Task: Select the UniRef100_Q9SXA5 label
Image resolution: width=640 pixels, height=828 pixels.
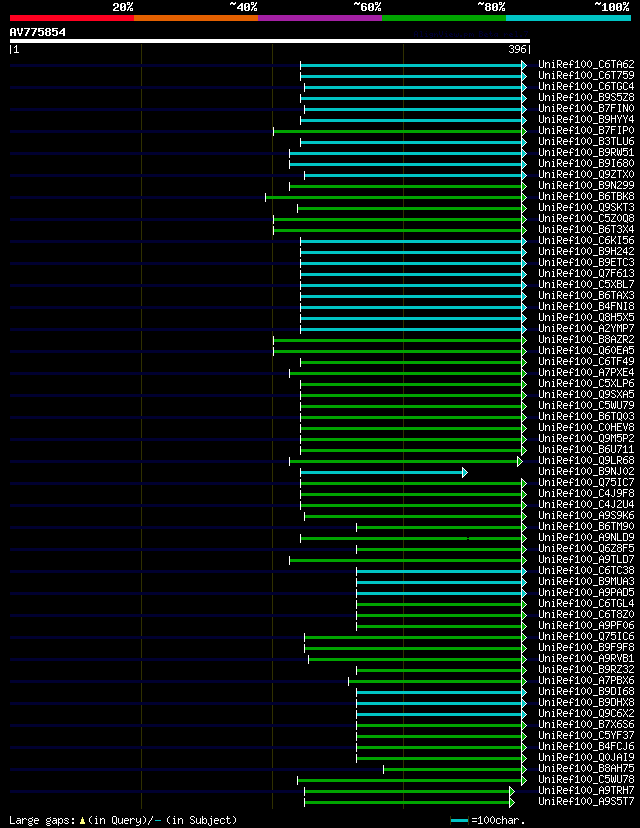Action: tap(586, 394)
